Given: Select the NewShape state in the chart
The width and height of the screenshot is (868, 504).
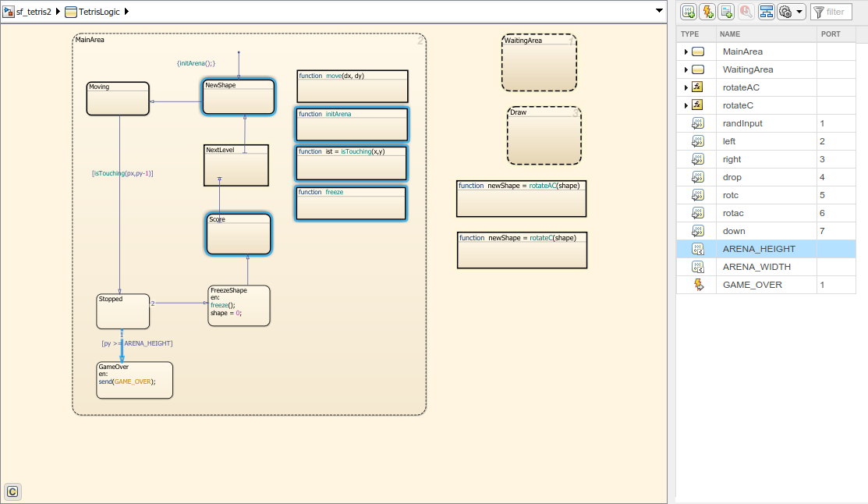Looking at the screenshot, I should click(238, 96).
